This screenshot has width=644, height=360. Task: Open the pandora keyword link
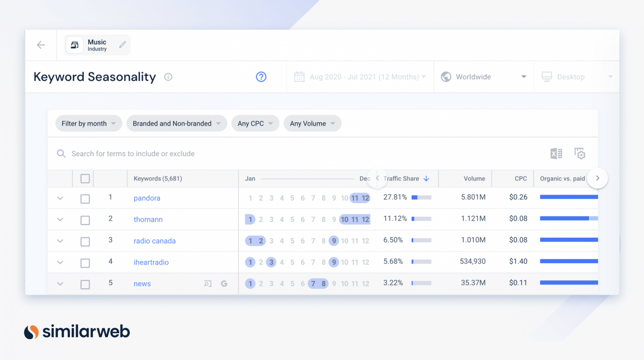pyautogui.click(x=147, y=198)
